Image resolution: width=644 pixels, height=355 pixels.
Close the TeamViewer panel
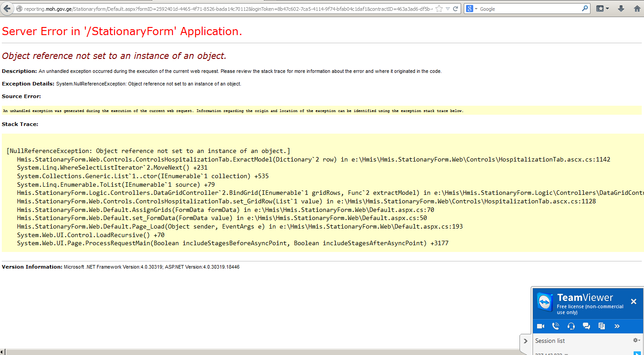point(633,301)
